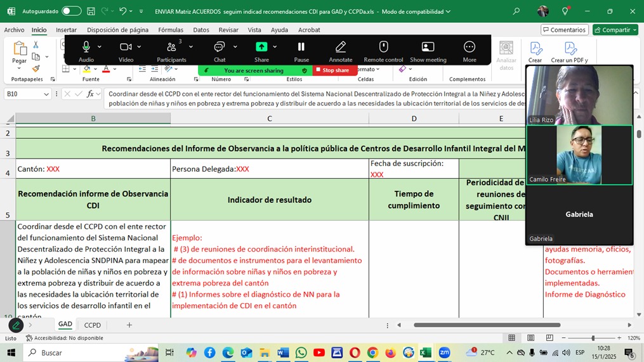This screenshot has height=362, width=644.
Task: Click the Copy icon in Portapapeles
Action: click(x=36, y=56)
